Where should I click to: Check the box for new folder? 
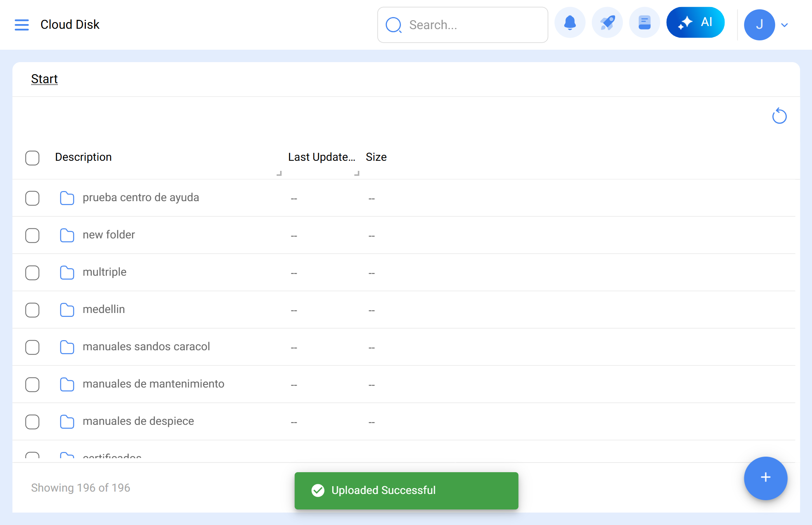coord(32,235)
